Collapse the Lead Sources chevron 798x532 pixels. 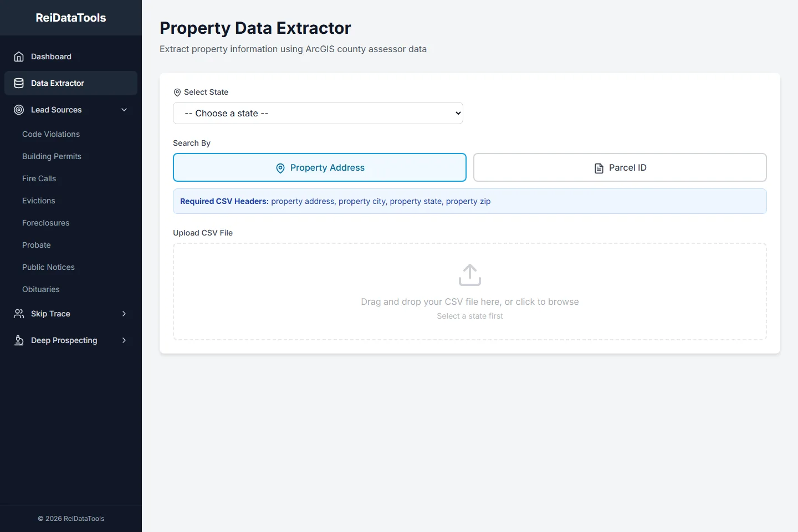click(x=124, y=110)
